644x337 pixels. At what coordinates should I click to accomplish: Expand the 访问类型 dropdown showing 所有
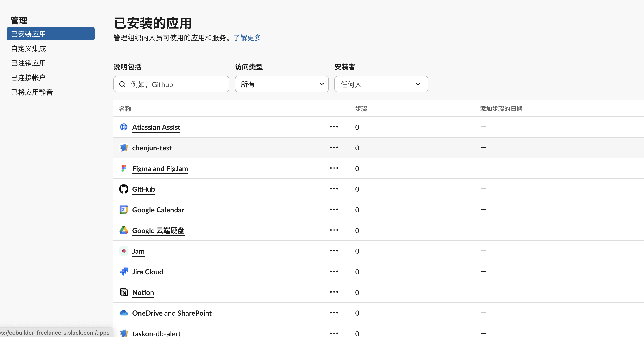282,84
